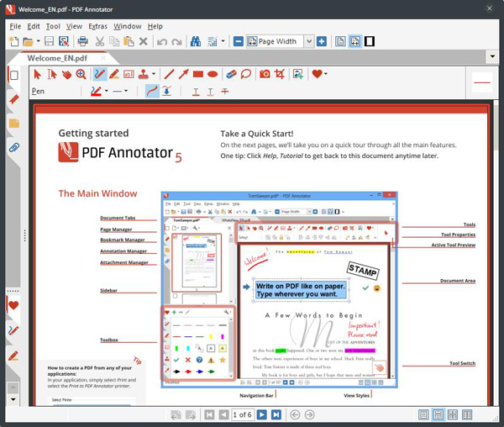Image resolution: width=504 pixels, height=427 pixels.
Task: Create a new document icon
Action: coord(13,41)
